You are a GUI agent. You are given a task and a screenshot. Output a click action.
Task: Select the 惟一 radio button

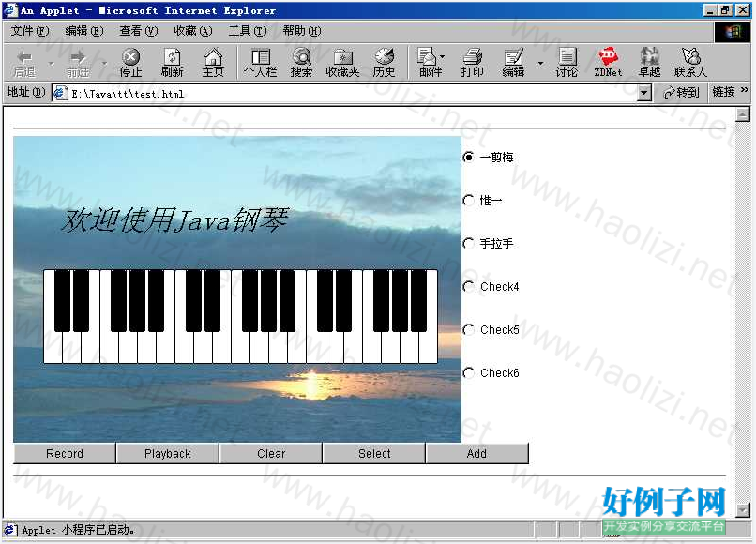tap(469, 201)
